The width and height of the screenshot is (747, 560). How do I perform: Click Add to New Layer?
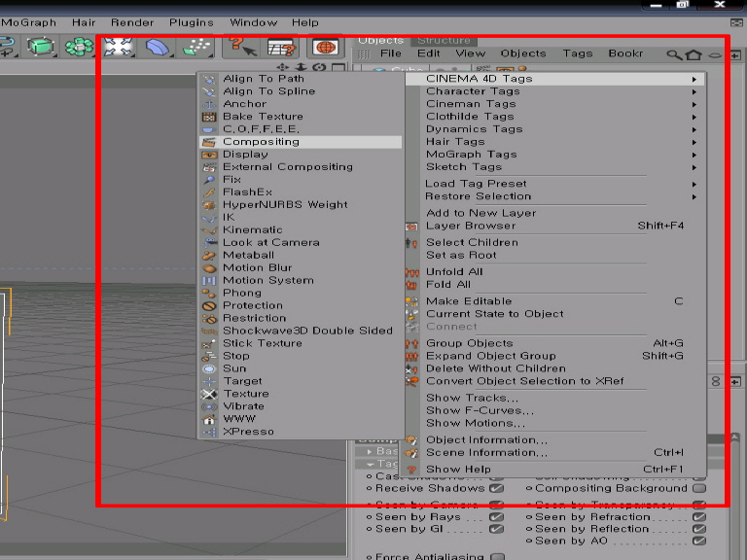coord(555,213)
